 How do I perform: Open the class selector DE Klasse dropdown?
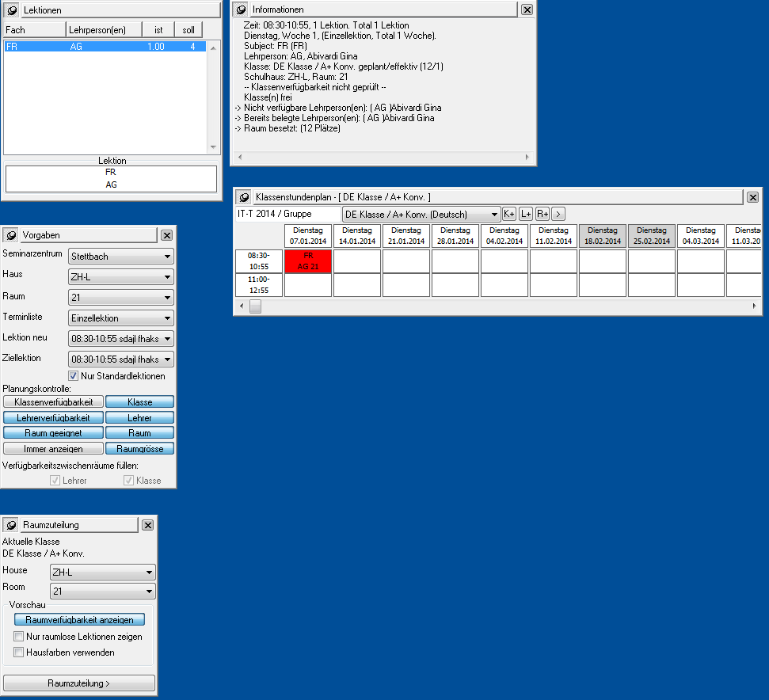tap(421, 214)
